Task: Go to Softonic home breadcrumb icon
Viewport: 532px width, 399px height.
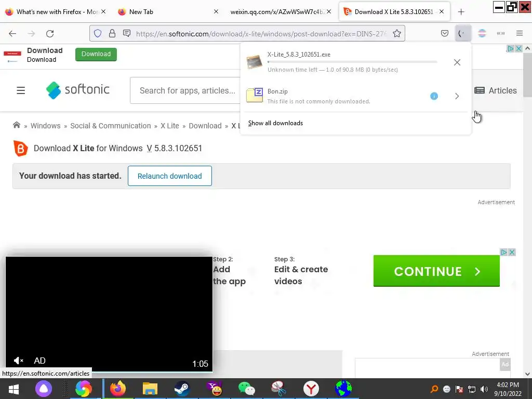Action: click(x=16, y=125)
